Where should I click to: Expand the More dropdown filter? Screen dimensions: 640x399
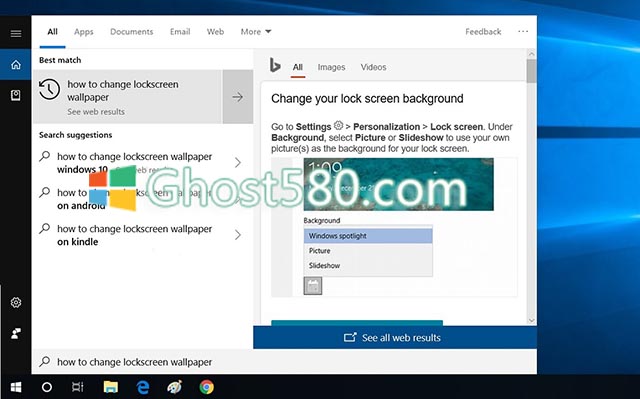coord(256,32)
